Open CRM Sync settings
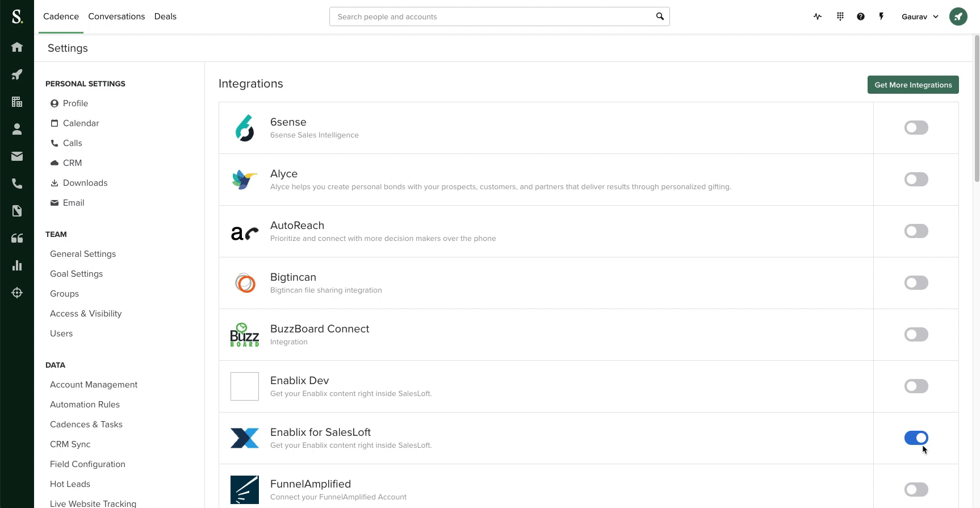 70,444
